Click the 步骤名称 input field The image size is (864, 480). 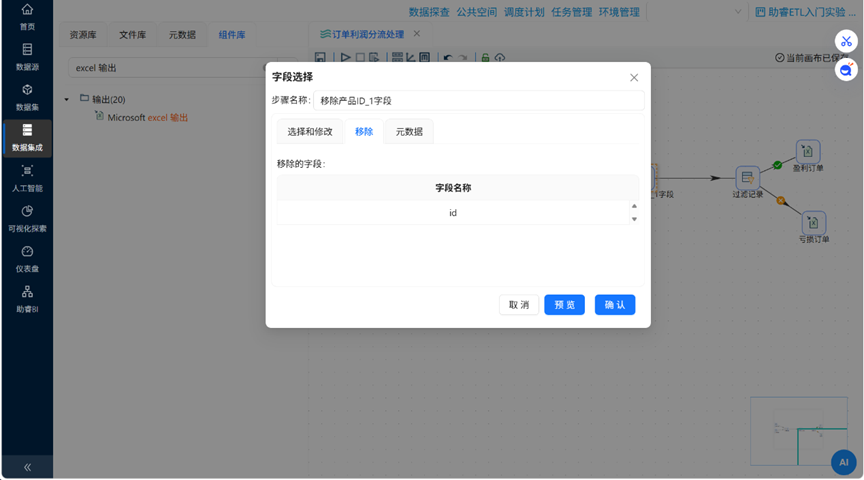click(478, 101)
